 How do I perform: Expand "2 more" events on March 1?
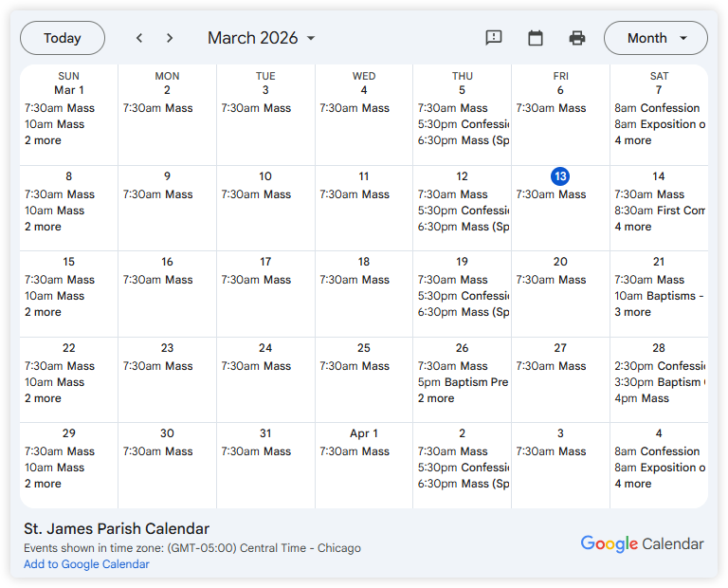pos(43,140)
